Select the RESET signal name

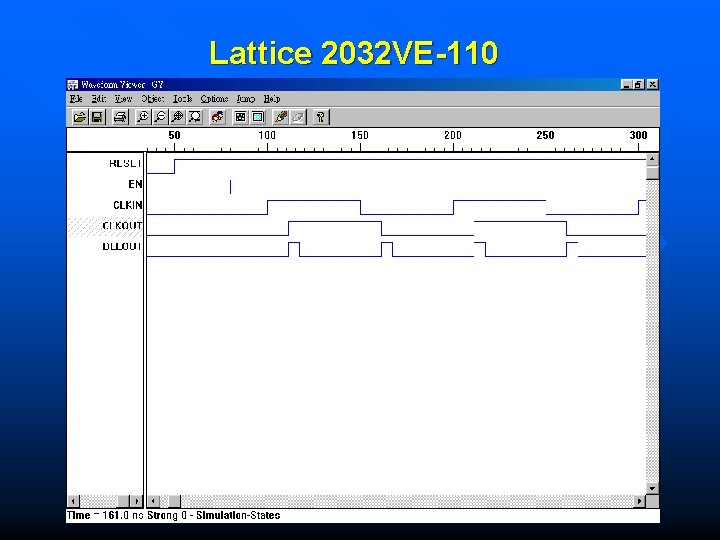tap(125, 163)
